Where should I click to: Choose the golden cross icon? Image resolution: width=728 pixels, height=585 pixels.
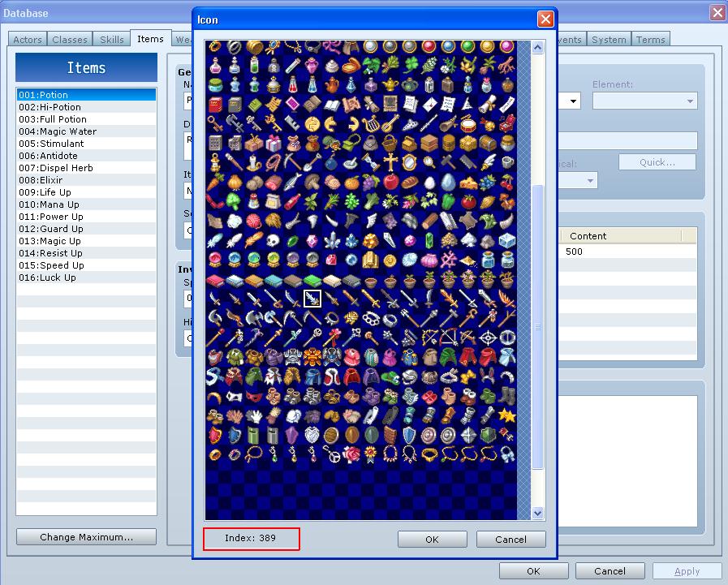coord(390,162)
